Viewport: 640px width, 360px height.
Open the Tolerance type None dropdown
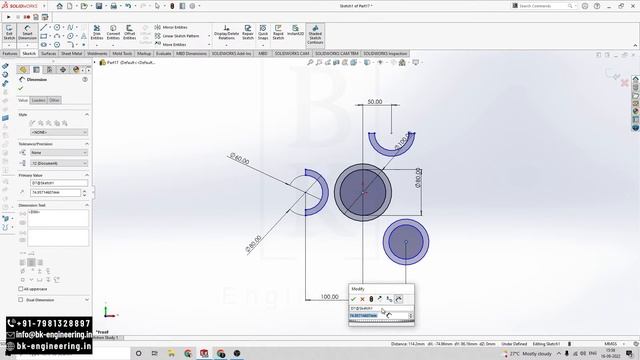coord(59,153)
